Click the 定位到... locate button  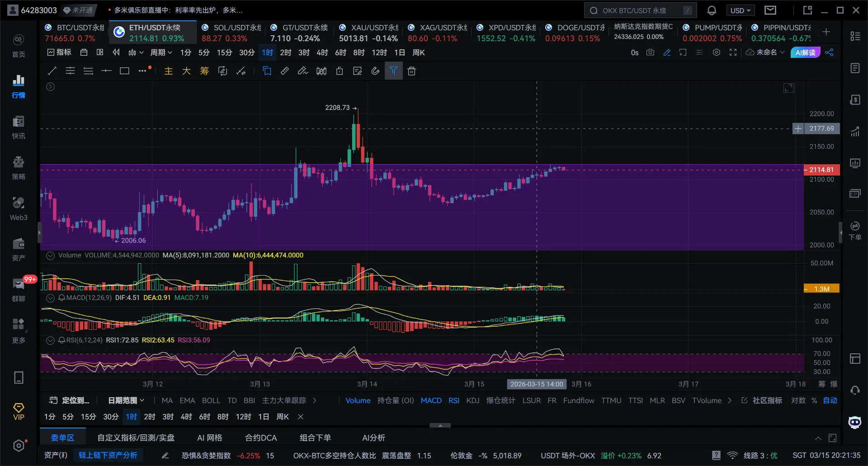tap(69, 400)
